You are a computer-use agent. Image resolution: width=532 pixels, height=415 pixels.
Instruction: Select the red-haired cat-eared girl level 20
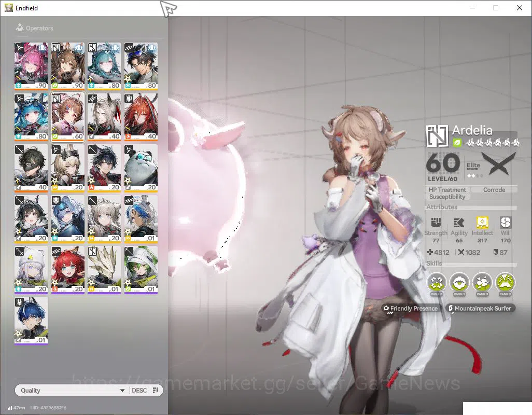pyautogui.click(x=67, y=270)
